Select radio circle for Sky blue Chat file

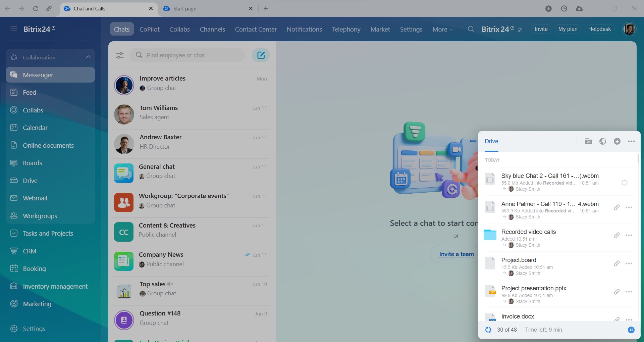point(624,183)
